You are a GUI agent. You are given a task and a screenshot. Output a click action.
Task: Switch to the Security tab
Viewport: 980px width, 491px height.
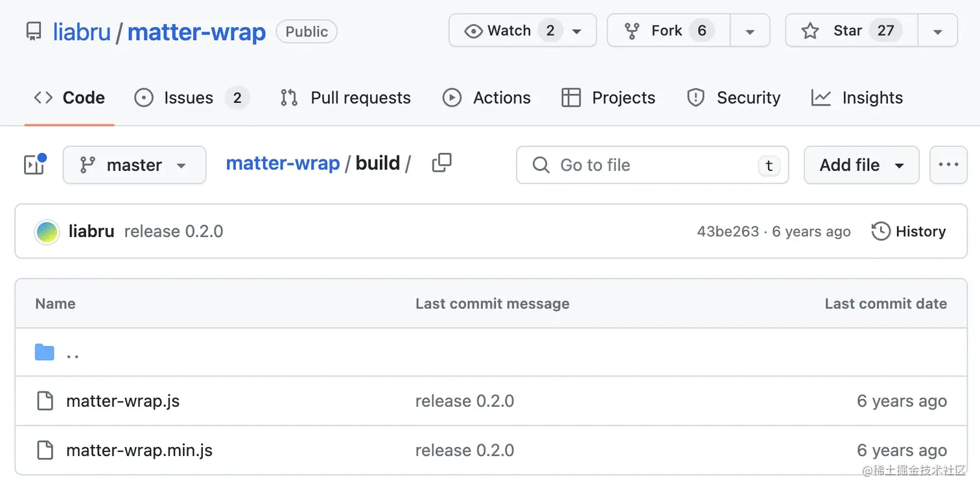point(733,98)
